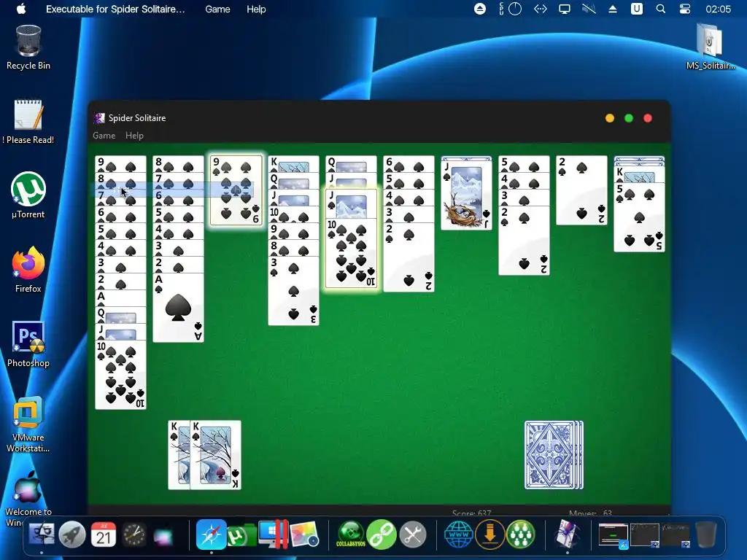
Task: Open the green chain link icon in dock
Action: (382, 534)
